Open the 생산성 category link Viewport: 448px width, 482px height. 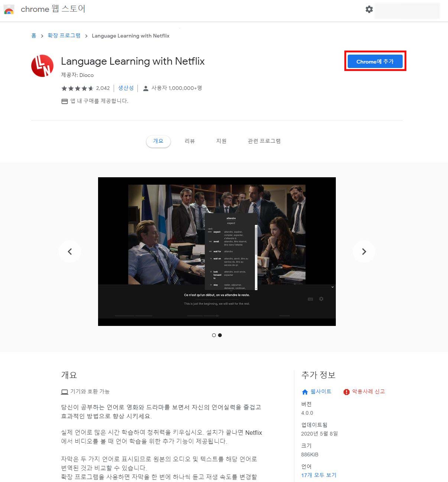pos(126,88)
